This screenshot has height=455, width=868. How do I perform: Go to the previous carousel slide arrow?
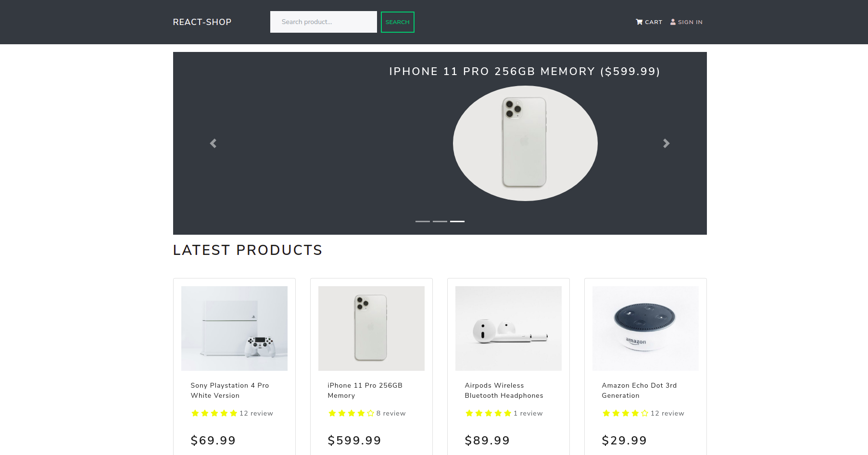click(x=213, y=143)
